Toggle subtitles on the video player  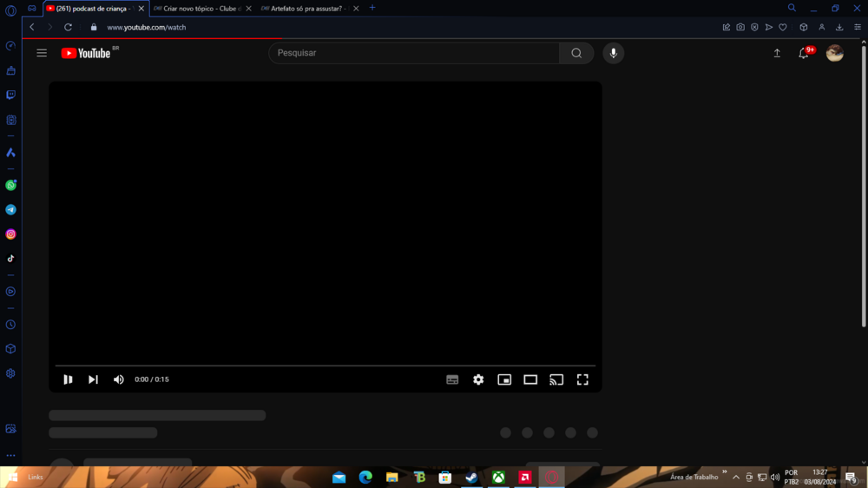pyautogui.click(x=452, y=379)
